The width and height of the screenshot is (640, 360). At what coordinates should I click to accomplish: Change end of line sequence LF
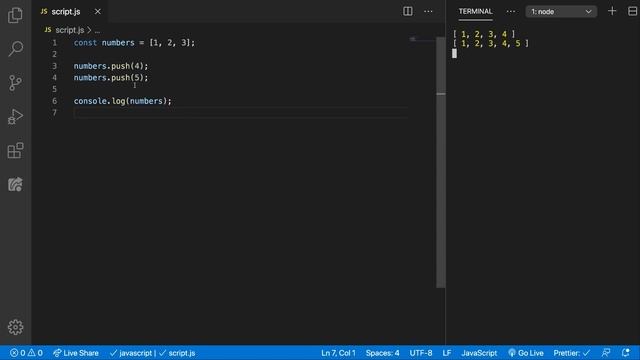pyautogui.click(x=447, y=353)
